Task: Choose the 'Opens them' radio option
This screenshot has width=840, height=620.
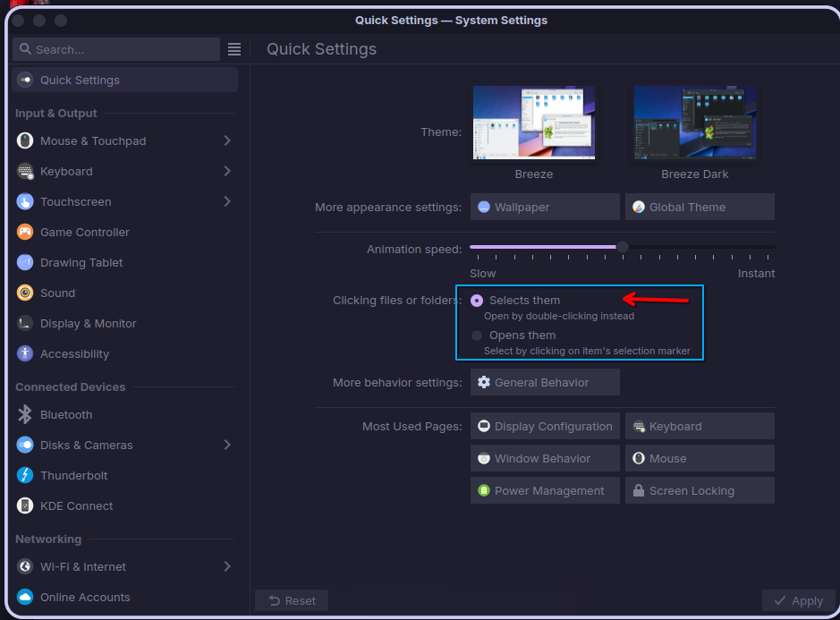Action: (476, 335)
